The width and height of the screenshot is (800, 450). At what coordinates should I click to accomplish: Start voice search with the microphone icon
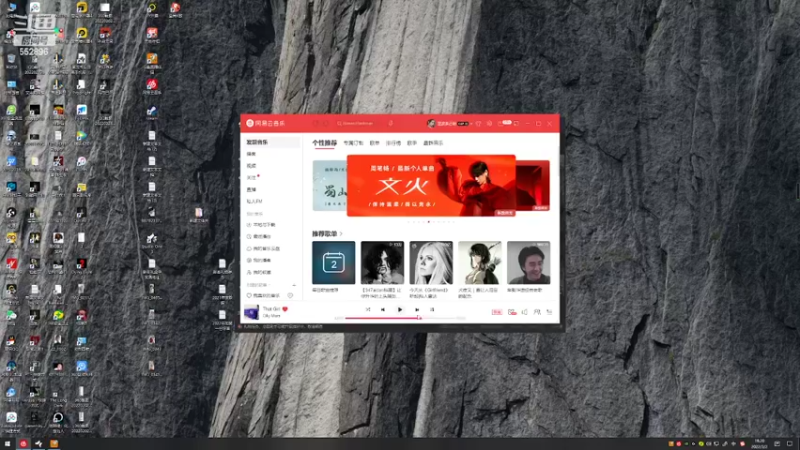[x=391, y=123]
